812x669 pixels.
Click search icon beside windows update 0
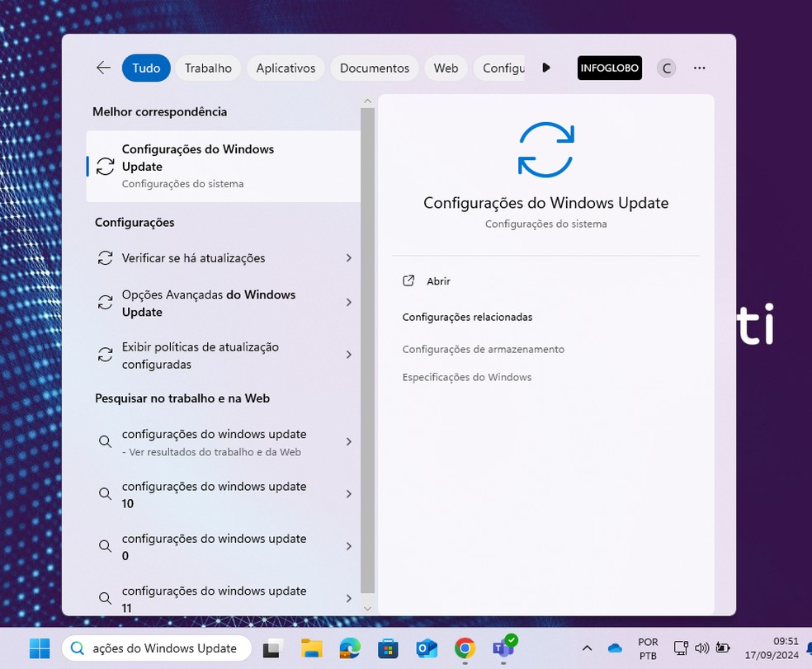105,546
